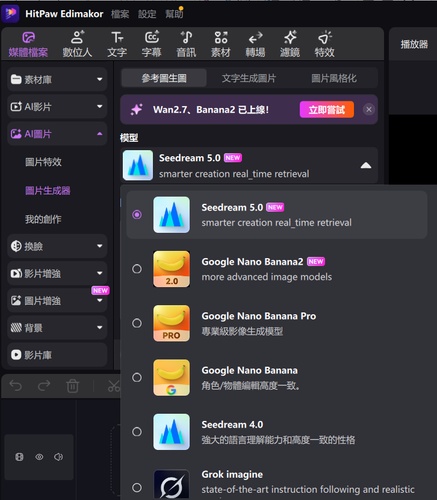Open the 轉場 transitions tool
The image size is (437, 500).
(255, 44)
